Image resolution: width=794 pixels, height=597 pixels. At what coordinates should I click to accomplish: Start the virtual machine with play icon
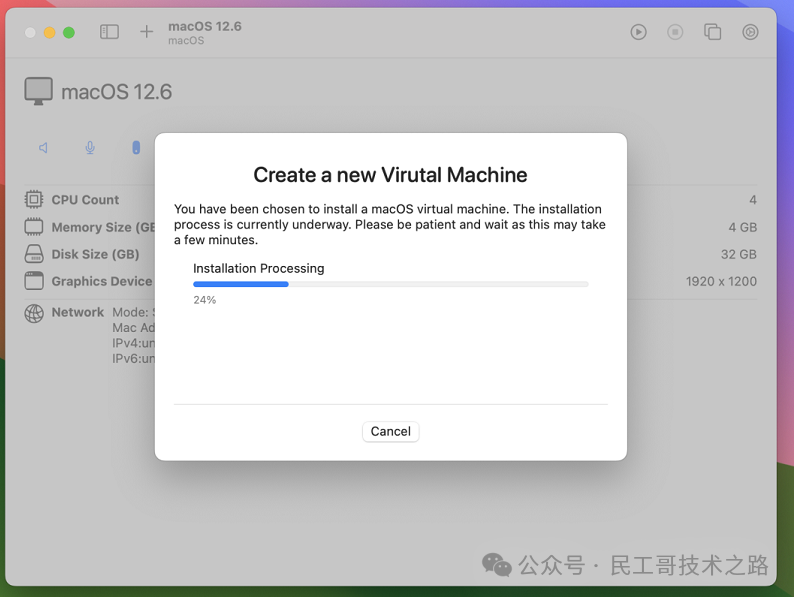pyautogui.click(x=638, y=32)
